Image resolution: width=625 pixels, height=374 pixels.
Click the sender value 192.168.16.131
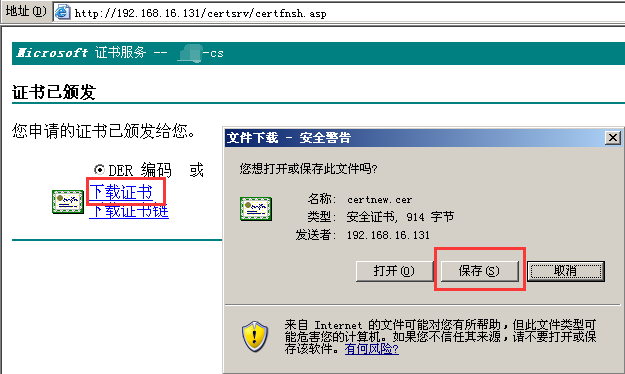[x=388, y=235]
